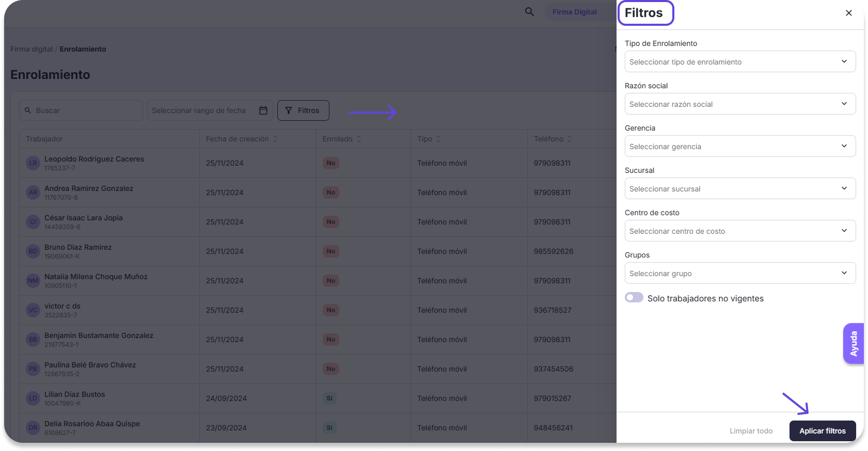Click Limpiar todo button
The image size is (868, 451).
point(751,431)
